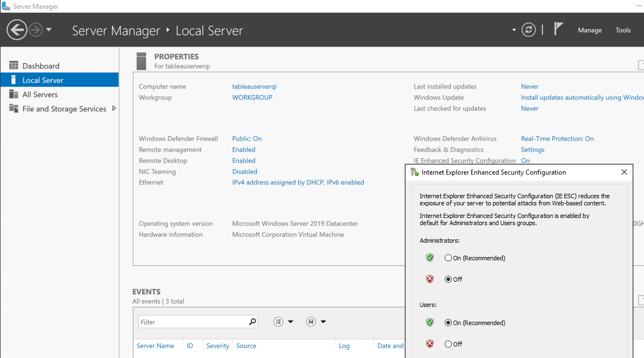This screenshot has height=358, width=644.
Task: Select Users Off radio button
Action: [448, 344]
